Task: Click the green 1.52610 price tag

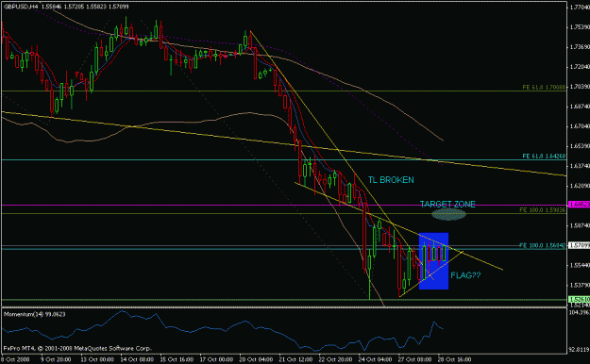Action: click(579, 299)
